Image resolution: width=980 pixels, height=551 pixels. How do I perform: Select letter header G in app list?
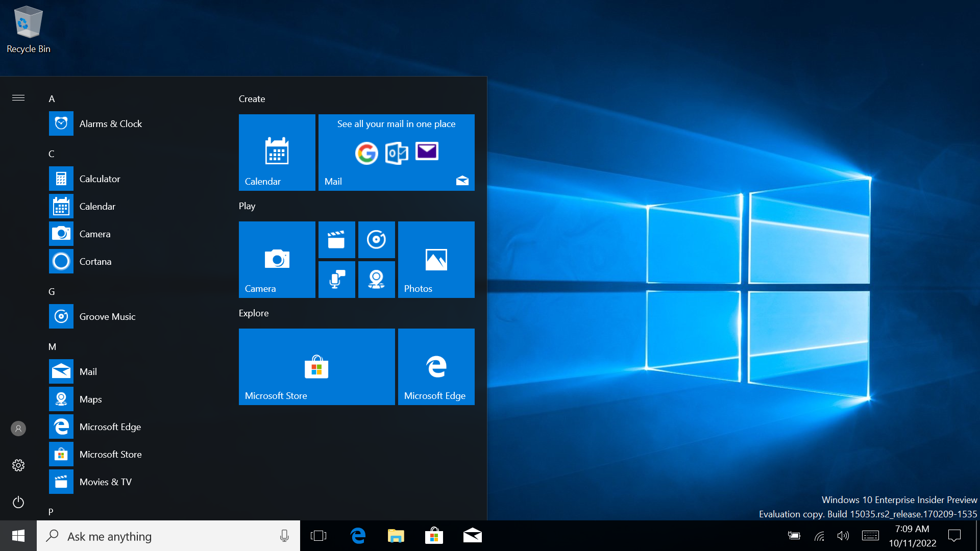coord(52,292)
